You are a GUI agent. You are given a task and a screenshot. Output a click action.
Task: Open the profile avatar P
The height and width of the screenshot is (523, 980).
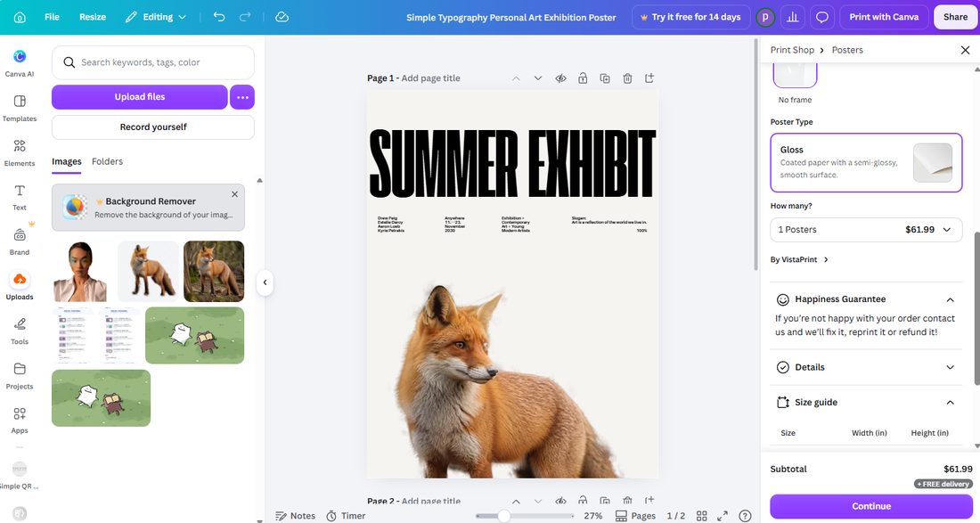[765, 18]
